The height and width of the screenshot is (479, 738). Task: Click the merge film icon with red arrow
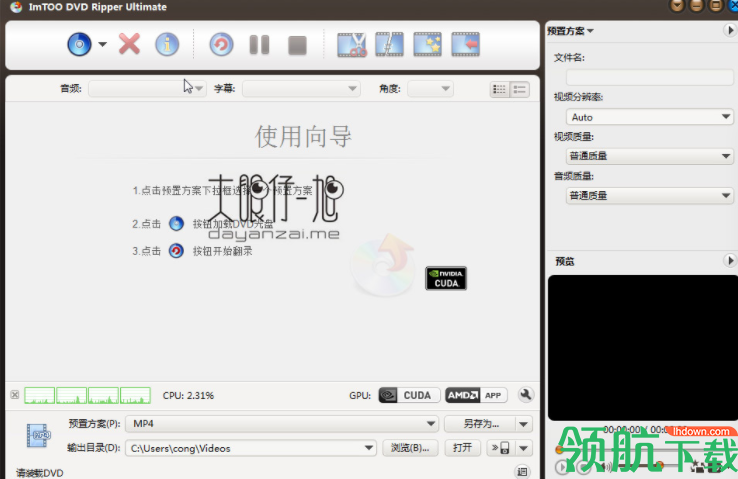click(465, 45)
